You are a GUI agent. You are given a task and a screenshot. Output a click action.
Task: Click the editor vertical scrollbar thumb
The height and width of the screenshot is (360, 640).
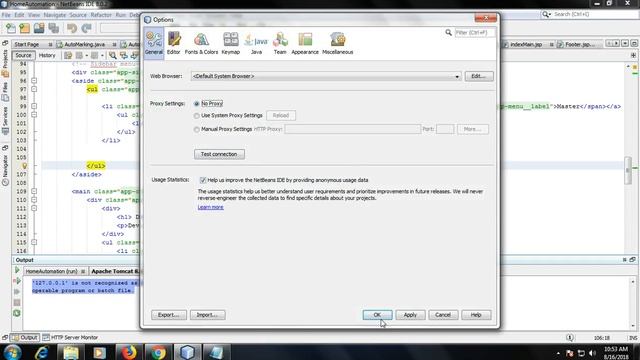pyautogui.click(x=628, y=170)
